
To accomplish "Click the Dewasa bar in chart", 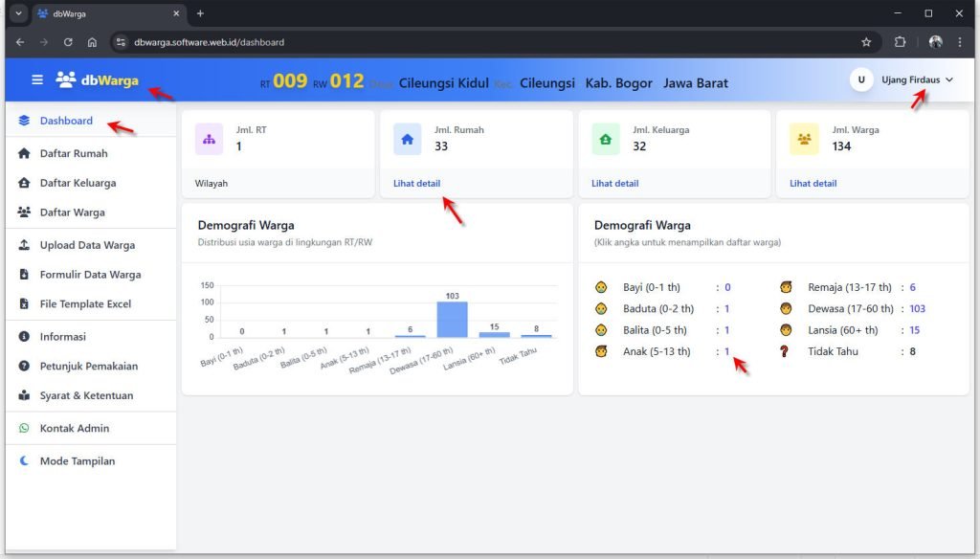I will pyautogui.click(x=452, y=320).
